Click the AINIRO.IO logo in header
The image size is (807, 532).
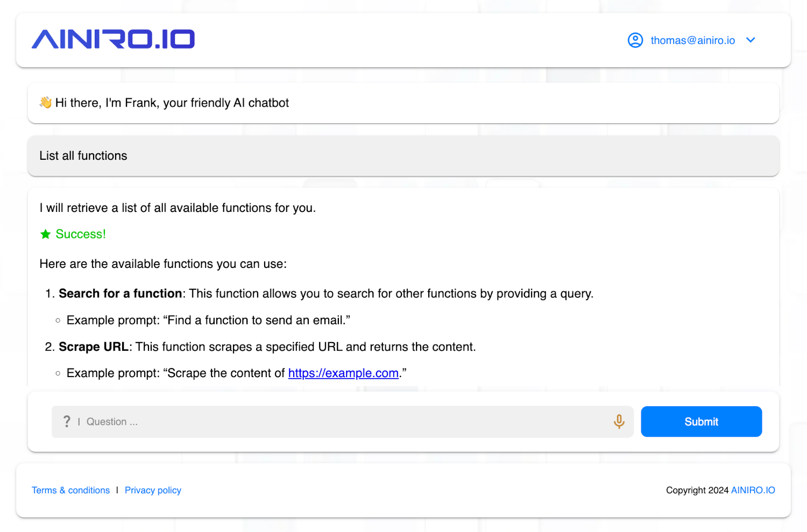113,39
